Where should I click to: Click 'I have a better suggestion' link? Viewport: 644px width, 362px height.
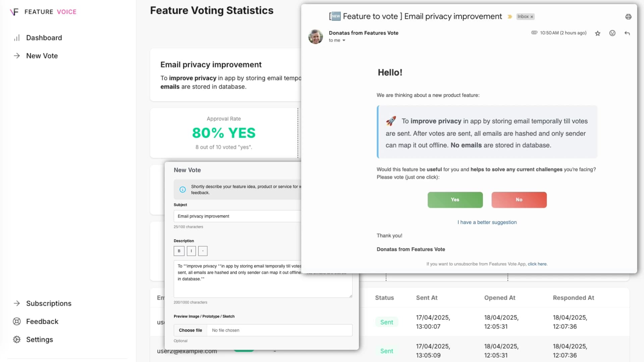click(x=487, y=222)
